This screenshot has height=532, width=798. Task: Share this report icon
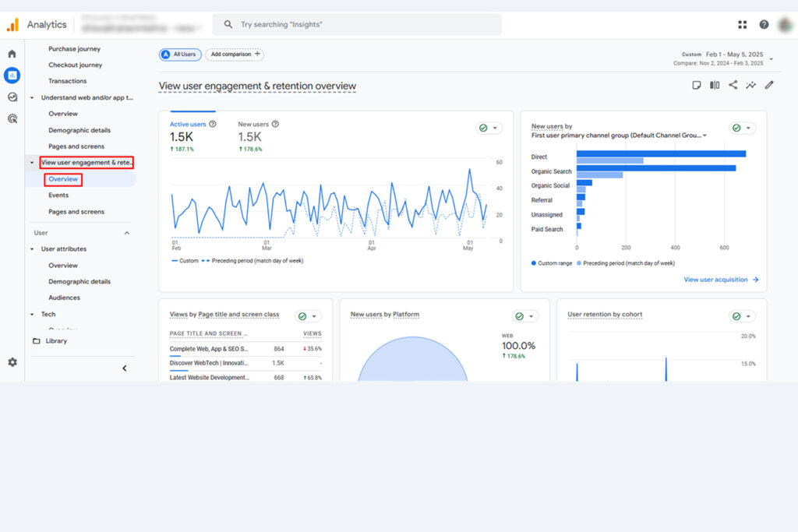pyautogui.click(x=733, y=85)
